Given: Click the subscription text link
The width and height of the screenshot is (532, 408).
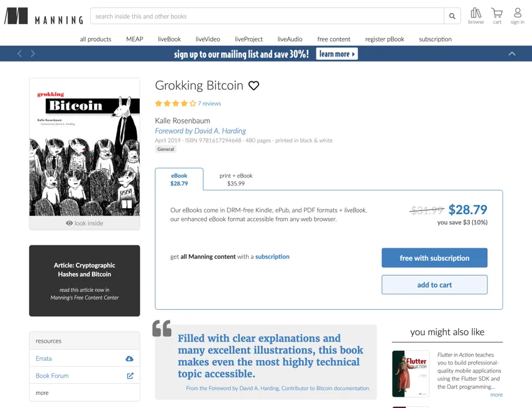Looking at the screenshot, I should point(272,256).
